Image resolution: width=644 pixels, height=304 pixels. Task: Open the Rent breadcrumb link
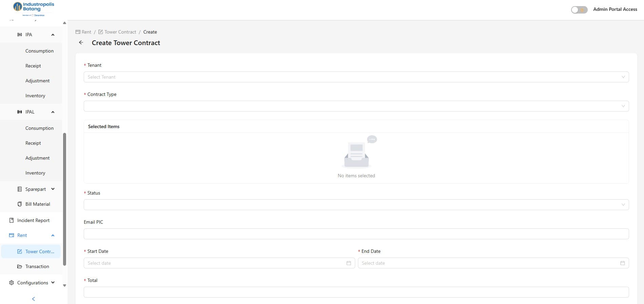pos(86,32)
